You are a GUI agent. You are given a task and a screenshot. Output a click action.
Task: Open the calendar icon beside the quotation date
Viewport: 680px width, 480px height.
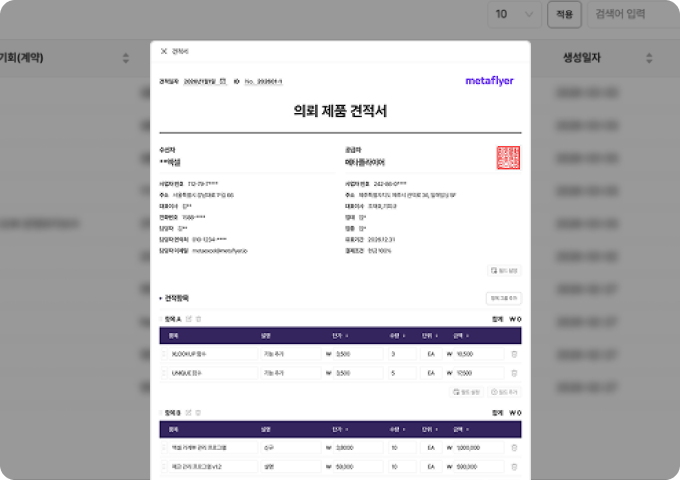pos(222,81)
